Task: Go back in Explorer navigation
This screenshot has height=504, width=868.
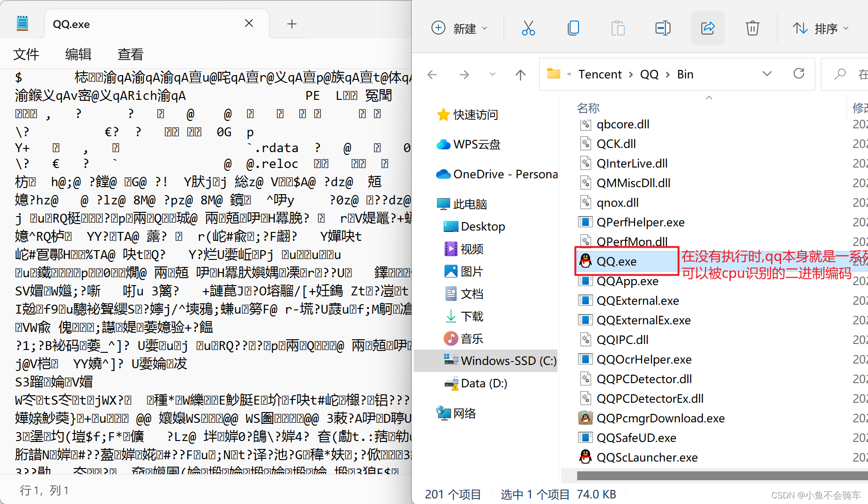Action: point(432,74)
